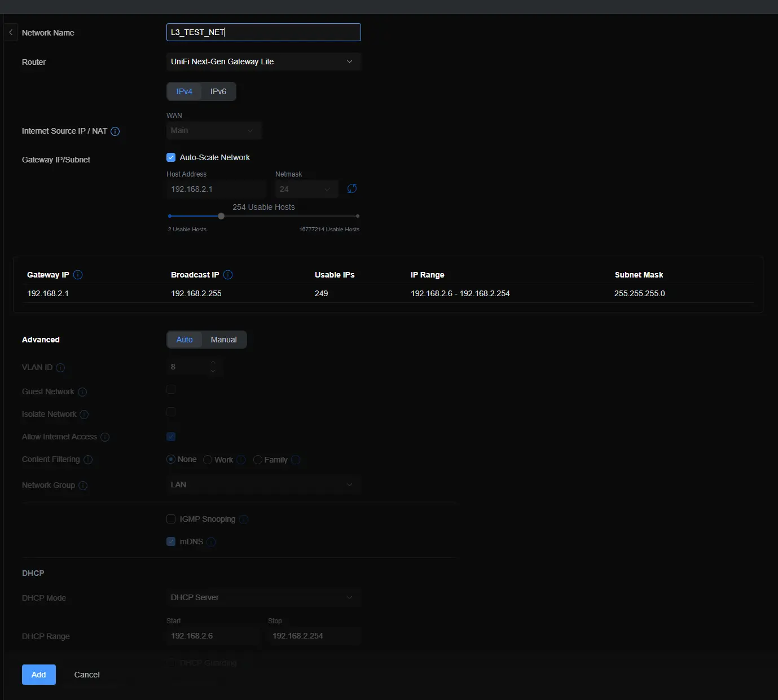Switch to the IPv6 tab
This screenshot has height=700, width=778.
(218, 91)
